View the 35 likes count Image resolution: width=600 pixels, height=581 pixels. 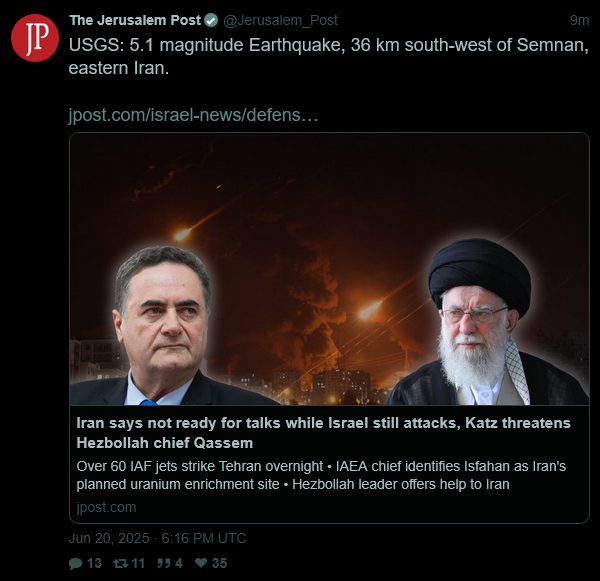click(x=219, y=563)
